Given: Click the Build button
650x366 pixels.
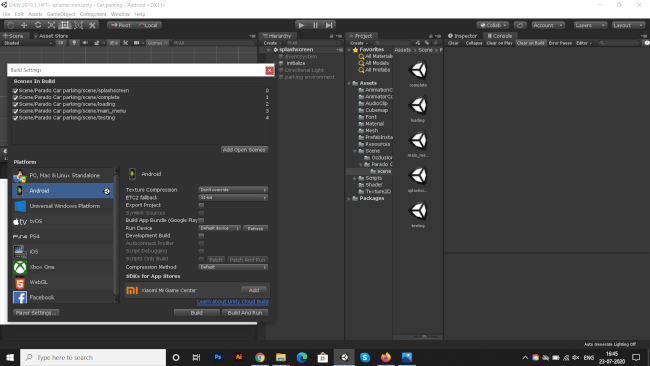Looking at the screenshot, I should 196,313.
